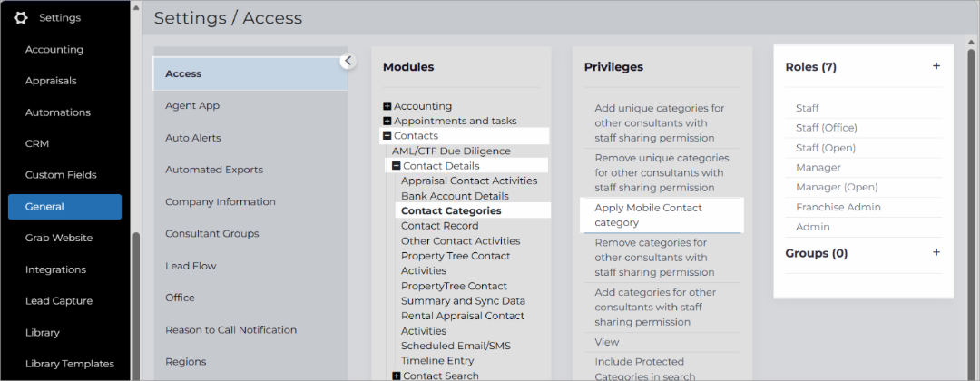Viewport: 980px width, 381px height.
Task: Add a new group with the plus icon
Action: click(936, 252)
